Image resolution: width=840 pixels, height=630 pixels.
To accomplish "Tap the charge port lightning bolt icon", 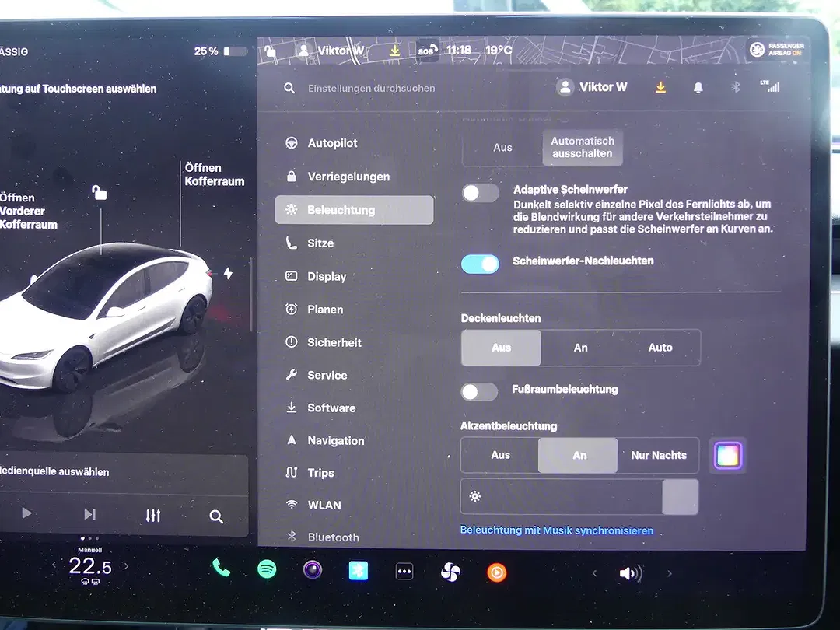I will coord(228,273).
